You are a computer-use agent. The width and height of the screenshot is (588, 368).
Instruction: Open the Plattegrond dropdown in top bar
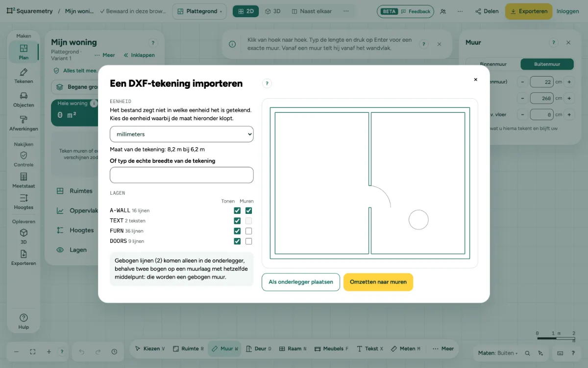tap(199, 11)
